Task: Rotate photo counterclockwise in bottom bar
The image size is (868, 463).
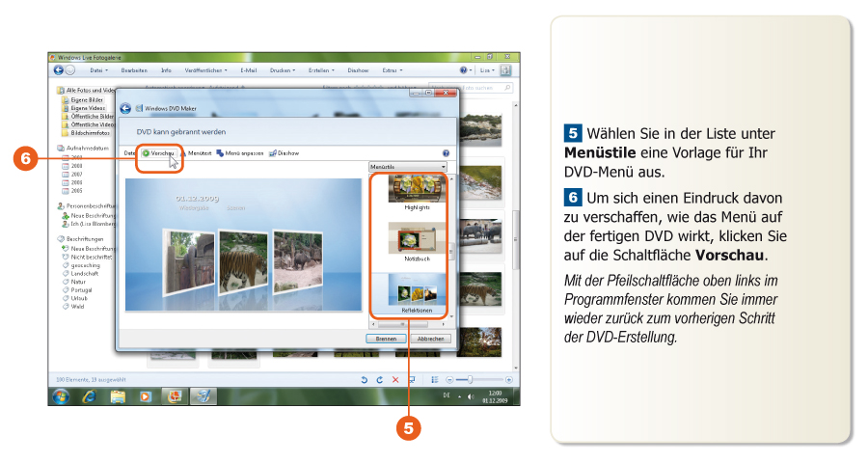Action: (x=365, y=380)
